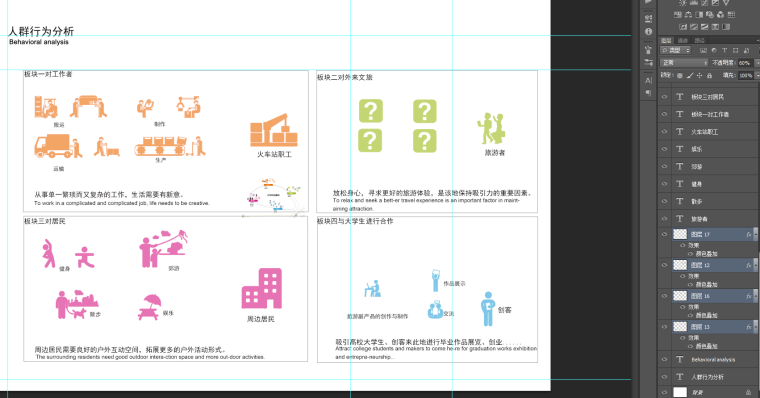The image size is (760, 398).
Task: Filter layers by type layers (T icon)
Action: tap(725, 50)
